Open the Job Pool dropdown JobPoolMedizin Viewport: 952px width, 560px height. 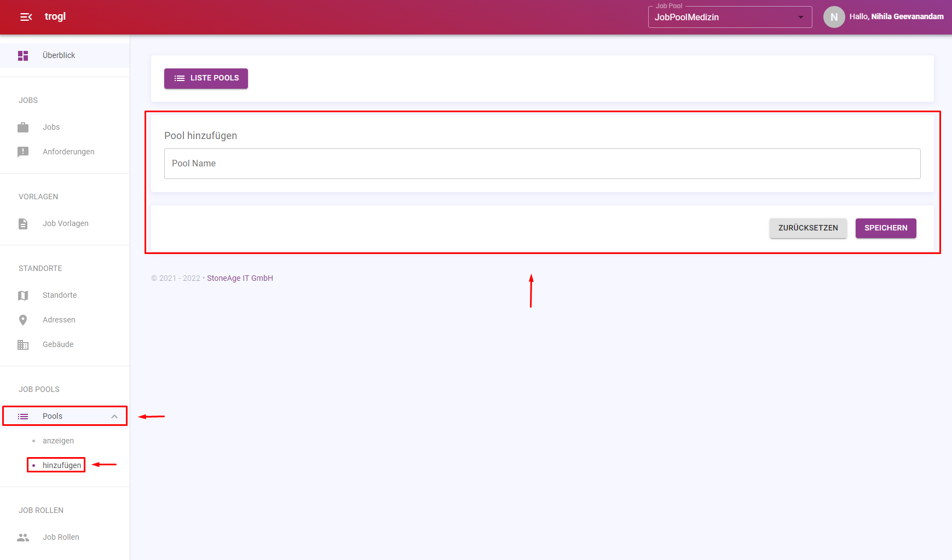click(x=730, y=17)
